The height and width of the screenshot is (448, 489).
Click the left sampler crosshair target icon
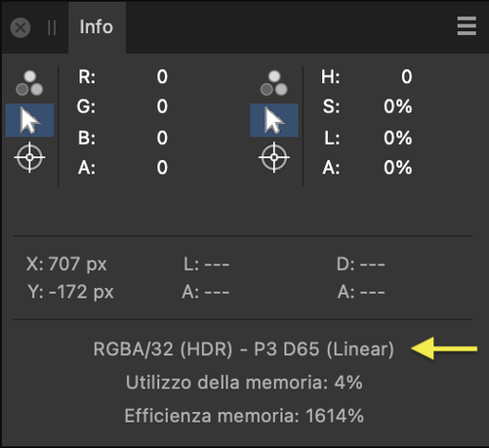point(29,157)
